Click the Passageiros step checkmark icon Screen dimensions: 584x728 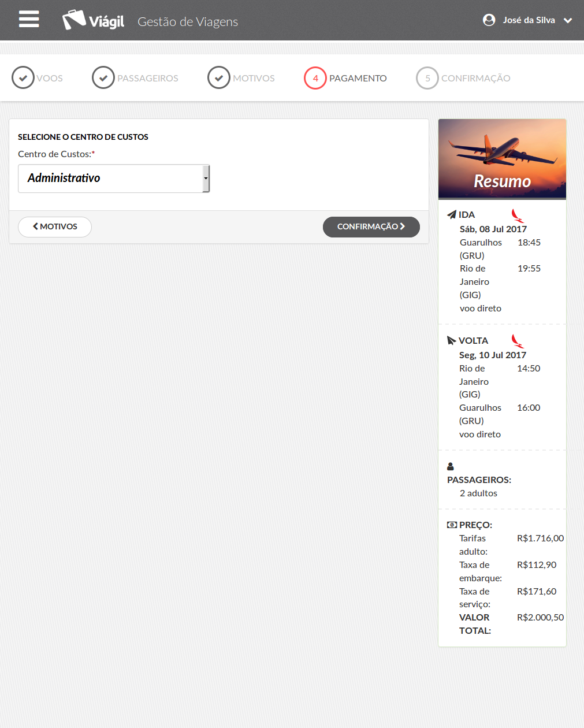tap(103, 77)
